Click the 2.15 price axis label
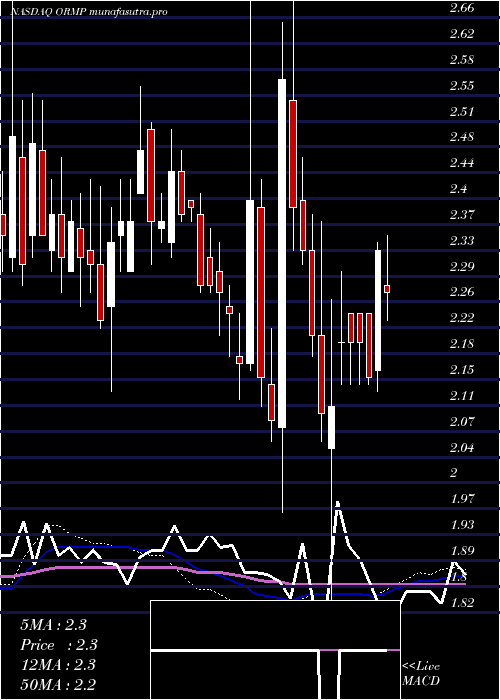This screenshot has width=500, height=700. click(x=462, y=370)
